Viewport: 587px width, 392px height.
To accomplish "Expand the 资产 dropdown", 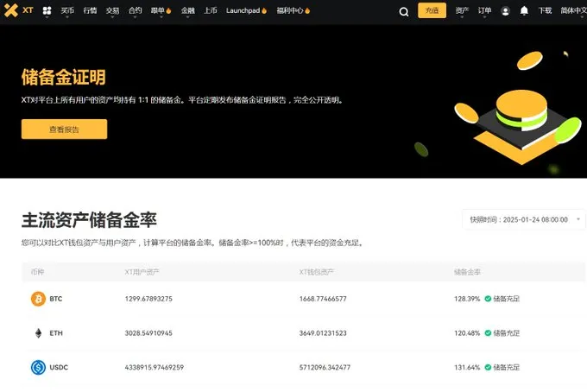I will [462, 10].
